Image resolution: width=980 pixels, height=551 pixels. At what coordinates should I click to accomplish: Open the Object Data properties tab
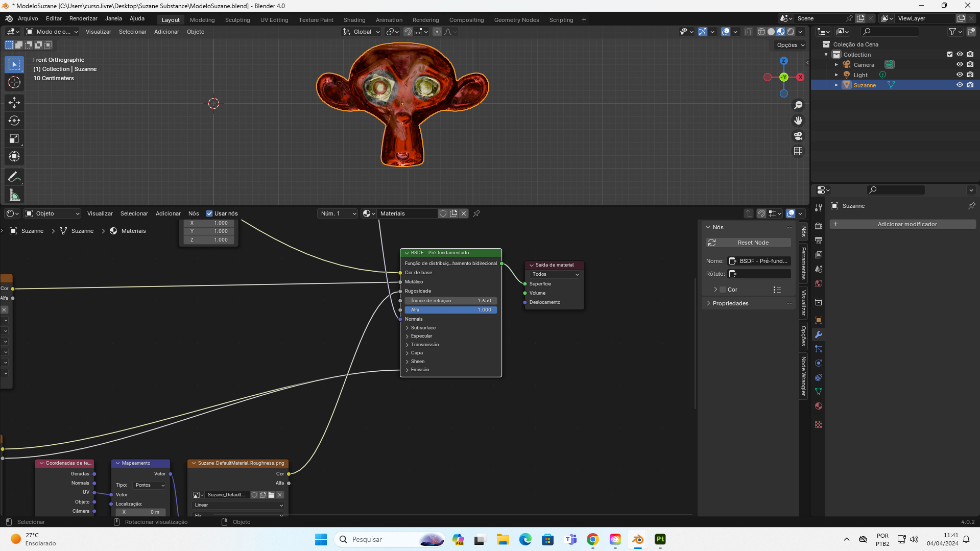click(x=819, y=392)
